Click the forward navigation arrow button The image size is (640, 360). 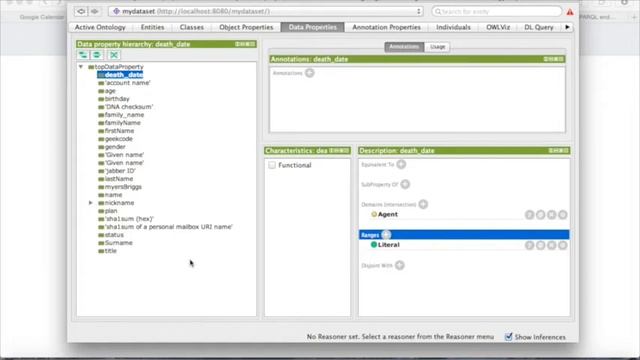(x=95, y=11)
